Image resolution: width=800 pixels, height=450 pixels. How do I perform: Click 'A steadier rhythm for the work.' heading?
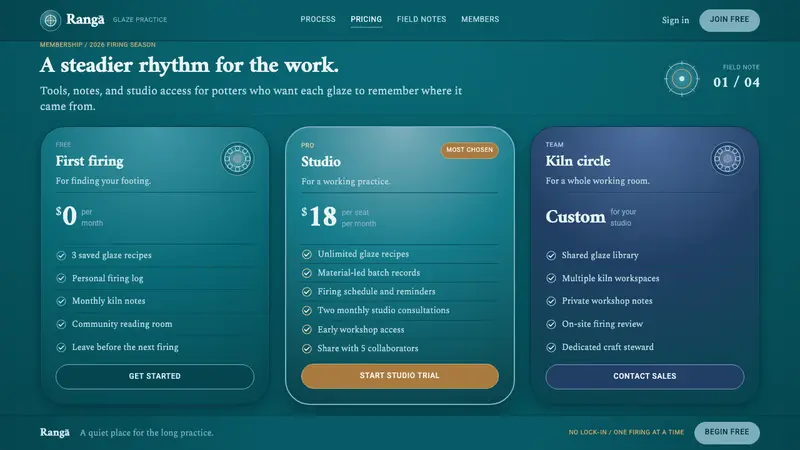[189, 65]
